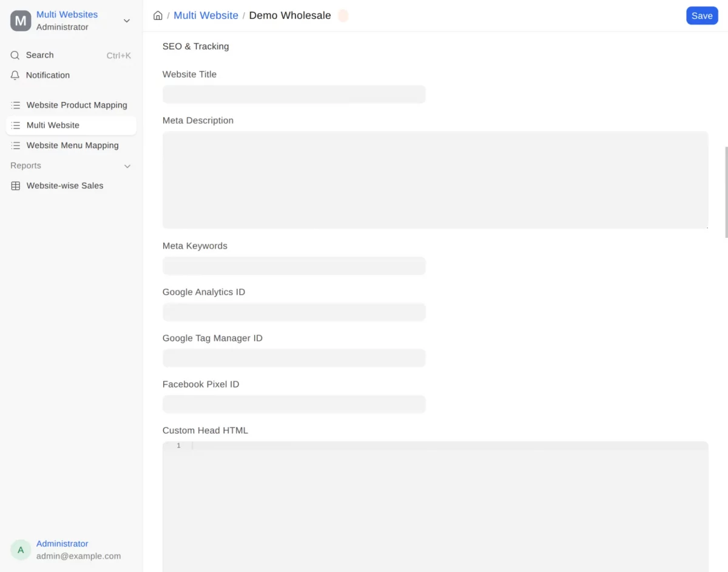This screenshot has height=572, width=728.
Task: Focus the Google Tag Manager ID field
Action: 294,358
